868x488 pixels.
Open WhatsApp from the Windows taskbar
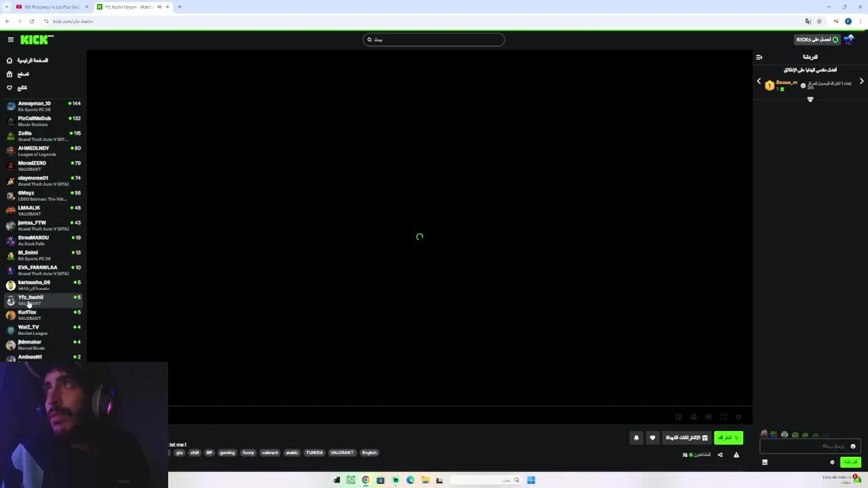351,480
